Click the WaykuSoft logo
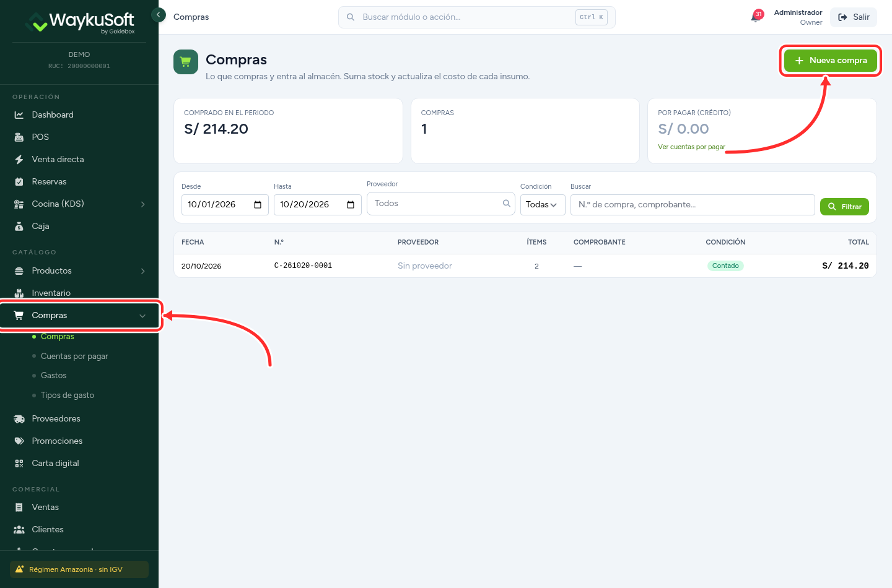Viewport: 892px width, 588px height. [x=79, y=22]
